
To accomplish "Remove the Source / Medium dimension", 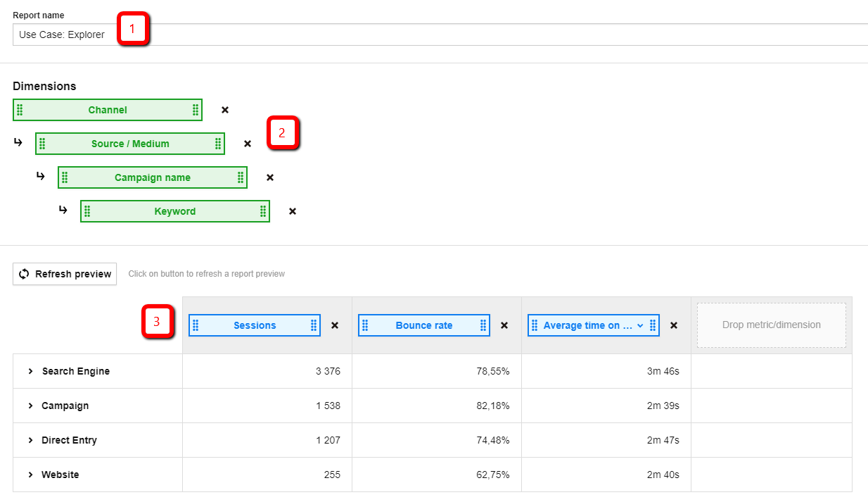I will pyautogui.click(x=248, y=144).
